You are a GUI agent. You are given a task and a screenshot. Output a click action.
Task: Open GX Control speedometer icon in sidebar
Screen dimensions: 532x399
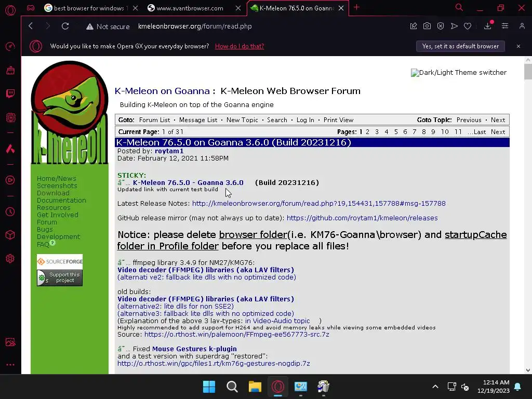point(10,46)
